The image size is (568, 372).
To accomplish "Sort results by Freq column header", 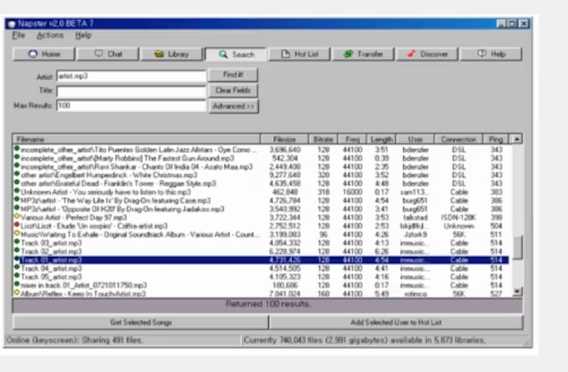I will [352, 139].
